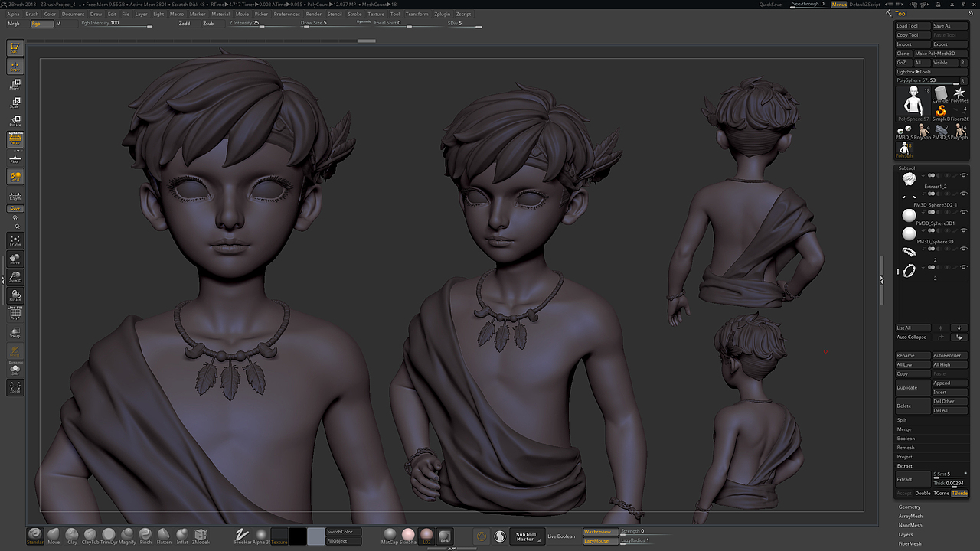Open the SubTool Master plugin
Screen dimensions: 980x551
click(527, 536)
